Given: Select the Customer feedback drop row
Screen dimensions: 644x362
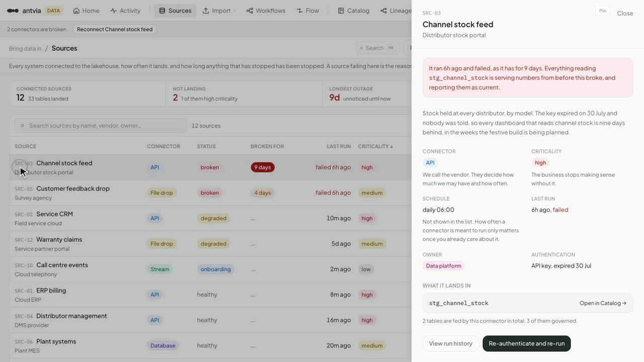Looking at the screenshot, I should pos(210,193).
